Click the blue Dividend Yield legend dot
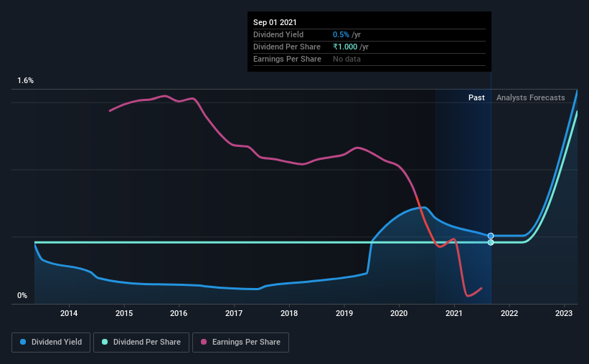Viewport: 589px width, 364px height. tap(23, 342)
